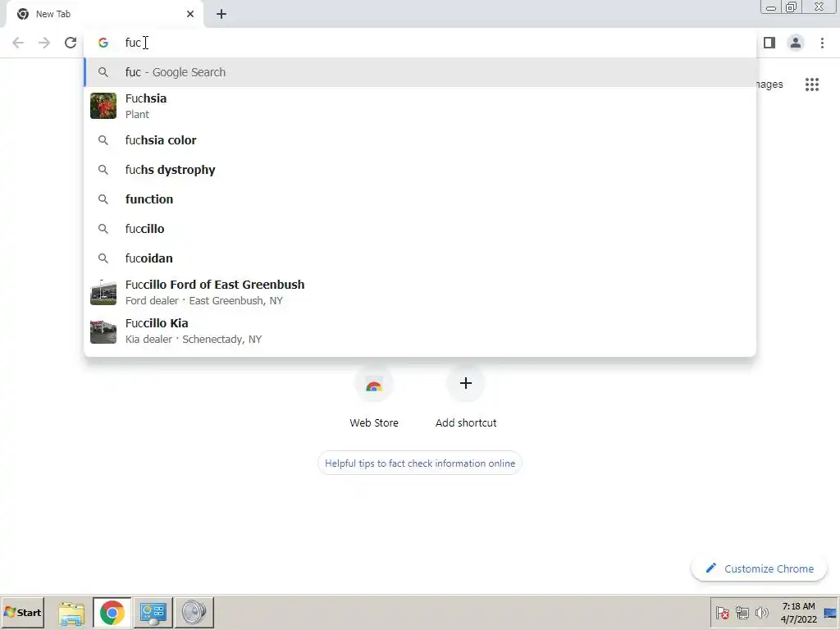Click the Fuccillo Kia thumbnail image
The width and height of the screenshot is (840, 630).
point(103,331)
